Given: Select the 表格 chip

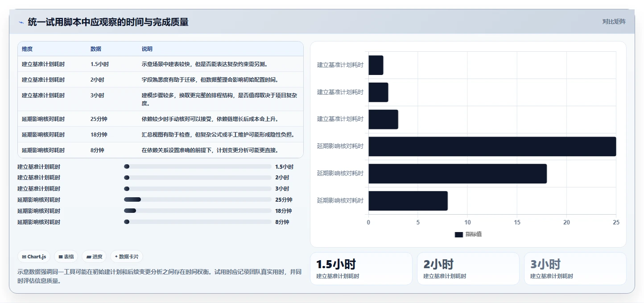Looking at the screenshot, I should point(66,257).
